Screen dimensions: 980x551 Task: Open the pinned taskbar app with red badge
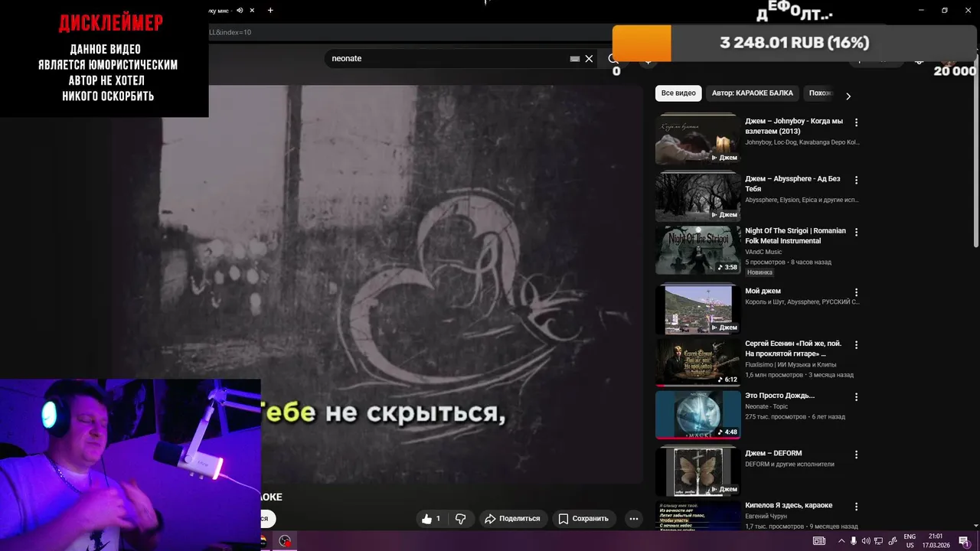tap(285, 541)
